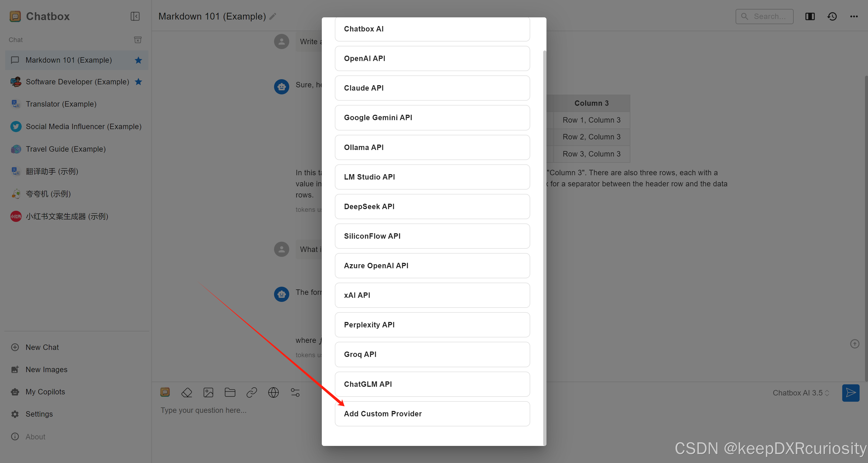Click the provider list scrollbar
Viewport: 868px width, 463px height.
[544, 236]
